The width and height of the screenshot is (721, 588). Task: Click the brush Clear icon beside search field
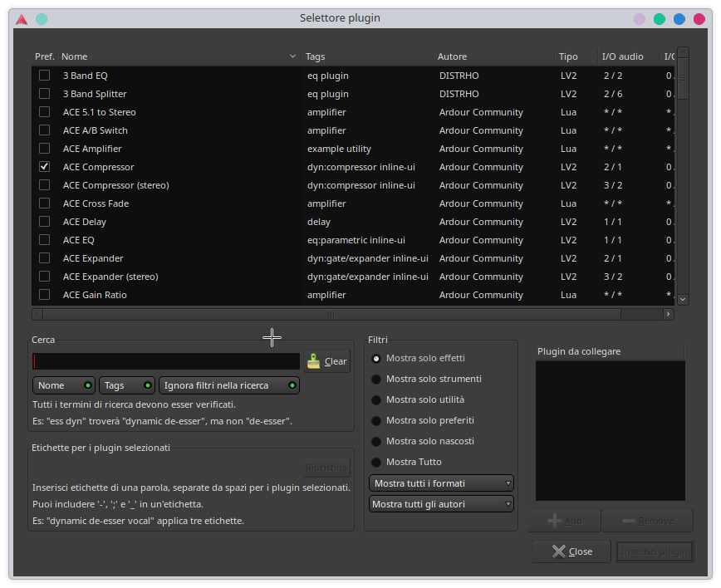coord(313,360)
